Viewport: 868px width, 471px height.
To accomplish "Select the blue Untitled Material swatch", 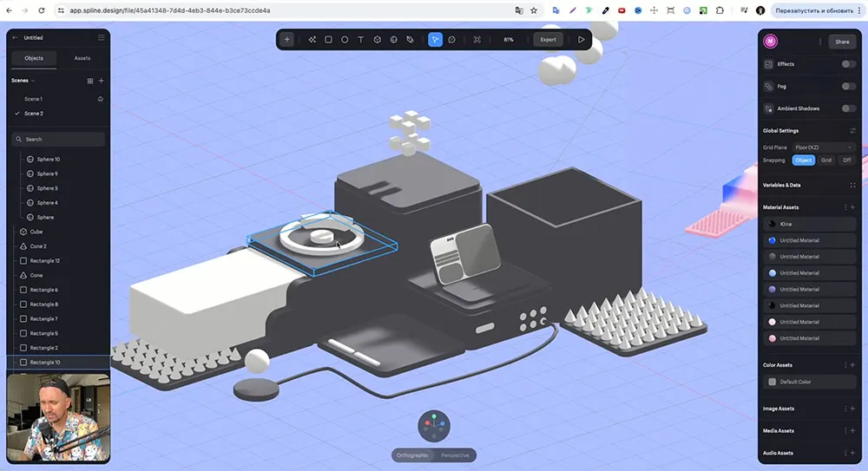I will coord(772,240).
